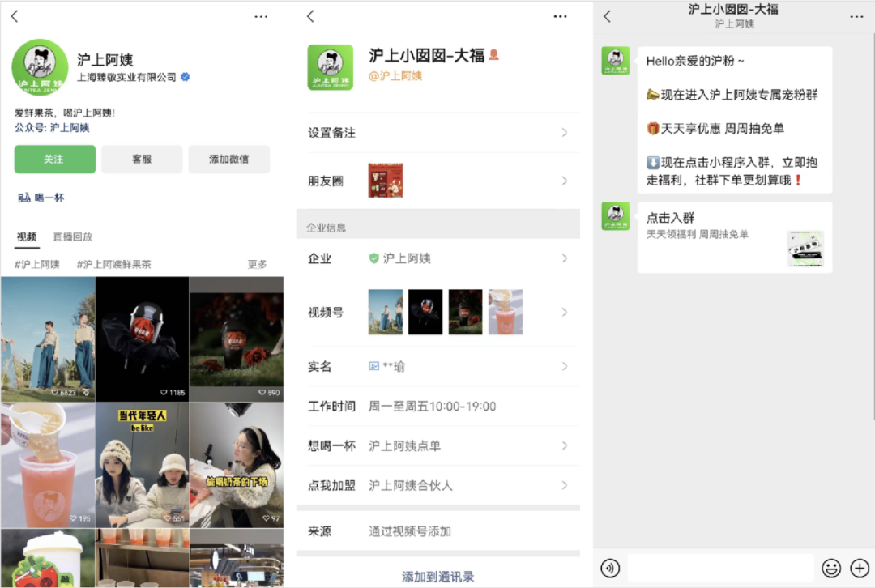Click the 爱鲜果茶，喝沪上阿姨! slogan text
Viewport: 875px width, 588px height.
tap(65, 113)
